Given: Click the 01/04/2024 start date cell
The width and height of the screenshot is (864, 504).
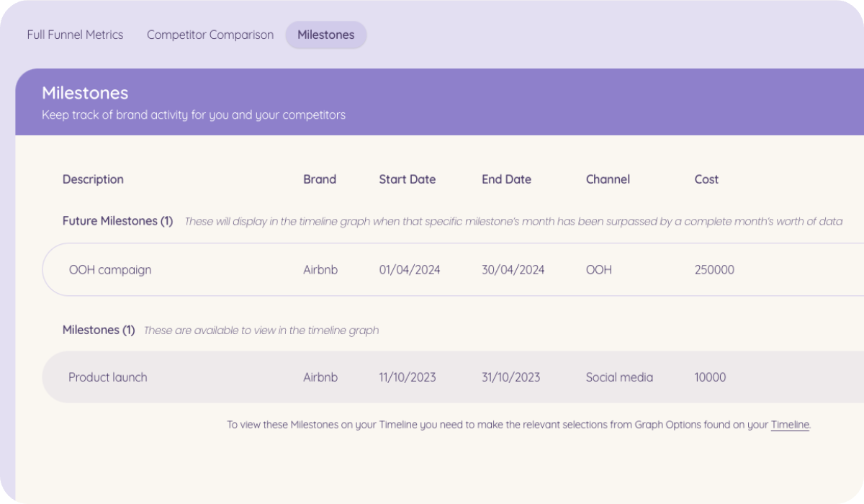Looking at the screenshot, I should [410, 270].
